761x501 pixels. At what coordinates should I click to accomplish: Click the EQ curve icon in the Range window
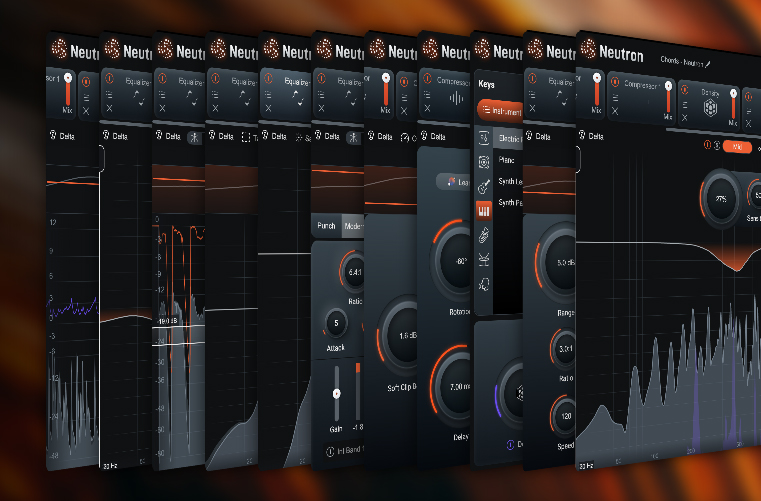coord(562,99)
